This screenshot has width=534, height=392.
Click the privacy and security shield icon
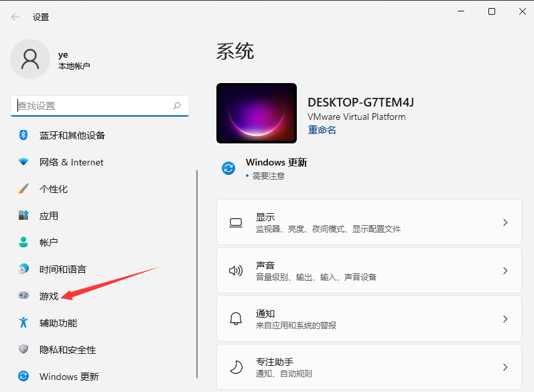(23, 350)
